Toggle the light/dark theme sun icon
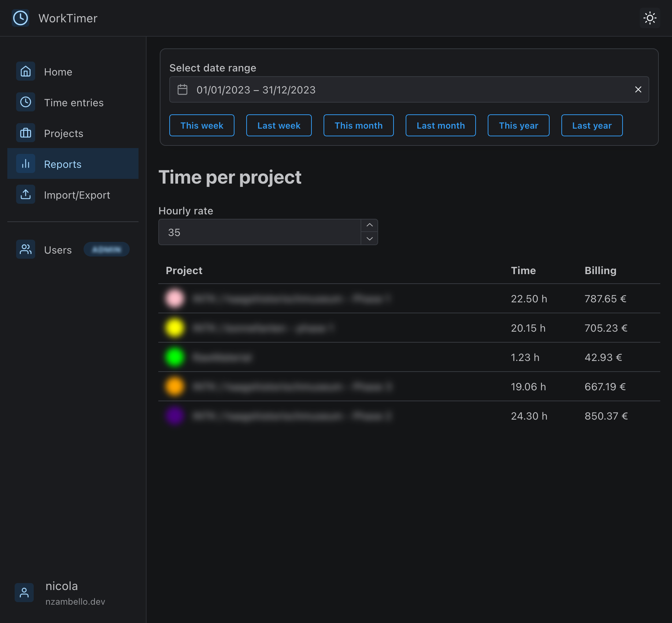Image resolution: width=672 pixels, height=623 pixels. pyautogui.click(x=650, y=18)
